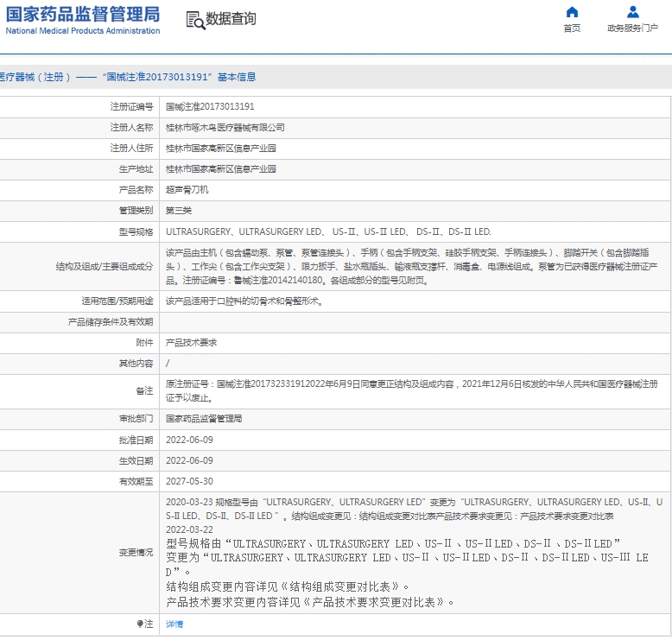Click the 产品名称 row label

click(x=136, y=190)
